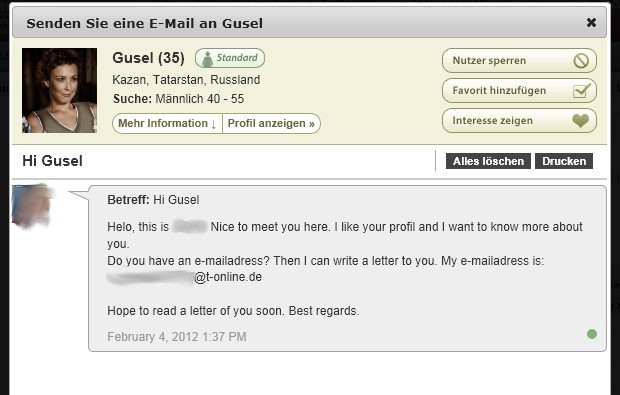The image size is (620, 395).
Task: Open profile via Profil anzeigen
Action: (271, 123)
